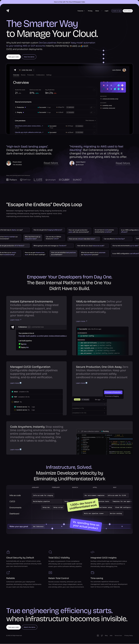139x644 pixels.
Task: Choose Promote to Production
Action: click(113, 392)
